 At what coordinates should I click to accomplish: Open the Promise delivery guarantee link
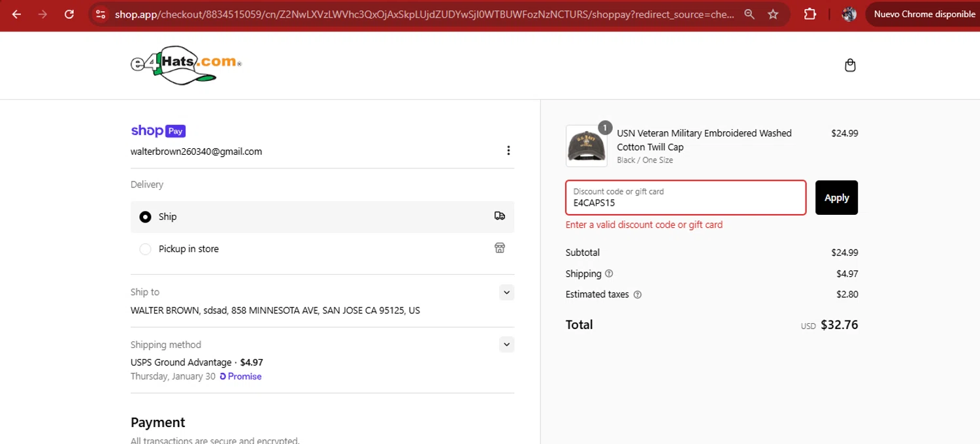[240, 376]
